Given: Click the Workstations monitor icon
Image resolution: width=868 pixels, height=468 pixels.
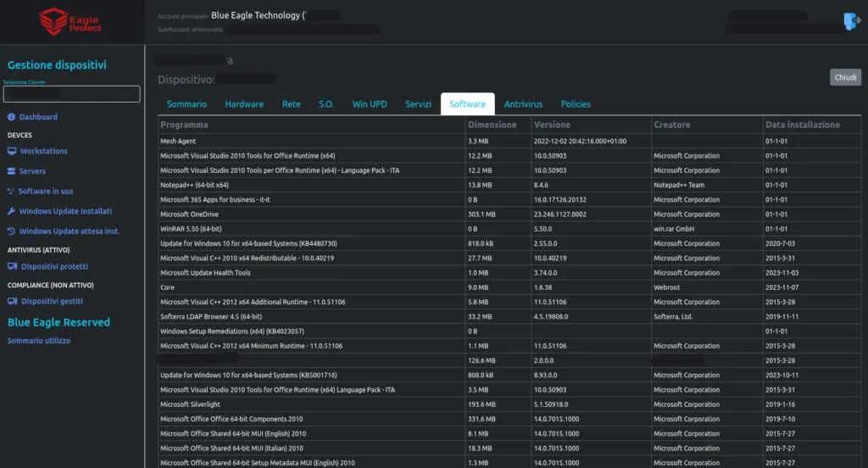Looking at the screenshot, I should pyautogui.click(x=12, y=151).
